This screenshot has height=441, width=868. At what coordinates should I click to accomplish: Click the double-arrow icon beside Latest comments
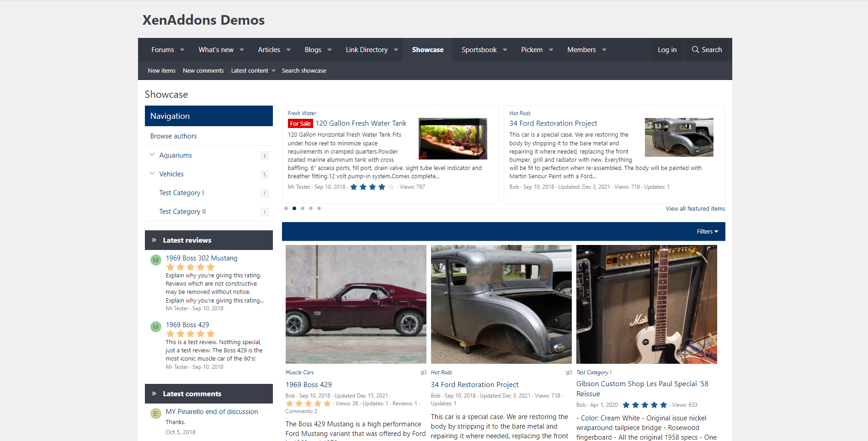[154, 393]
